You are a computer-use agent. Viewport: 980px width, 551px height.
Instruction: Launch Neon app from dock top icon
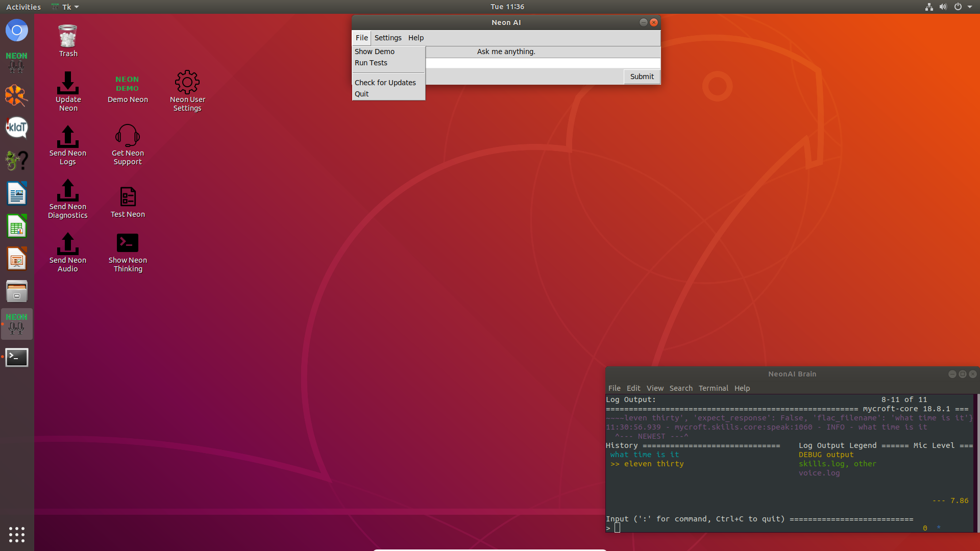pyautogui.click(x=17, y=62)
